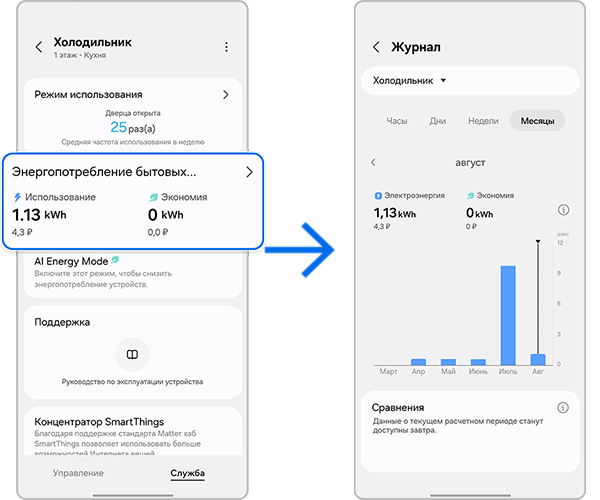Expand Режим использования section
600x500 pixels.
tap(225, 94)
